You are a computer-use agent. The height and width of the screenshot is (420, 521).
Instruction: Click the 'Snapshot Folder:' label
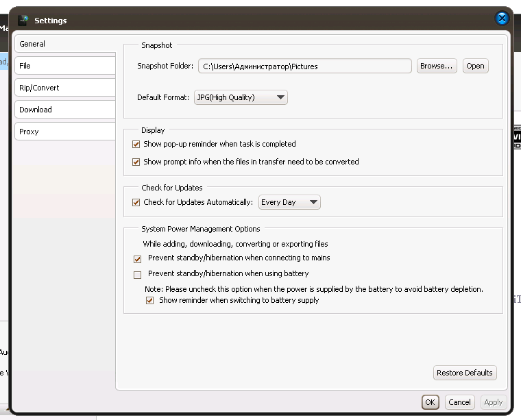(165, 66)
